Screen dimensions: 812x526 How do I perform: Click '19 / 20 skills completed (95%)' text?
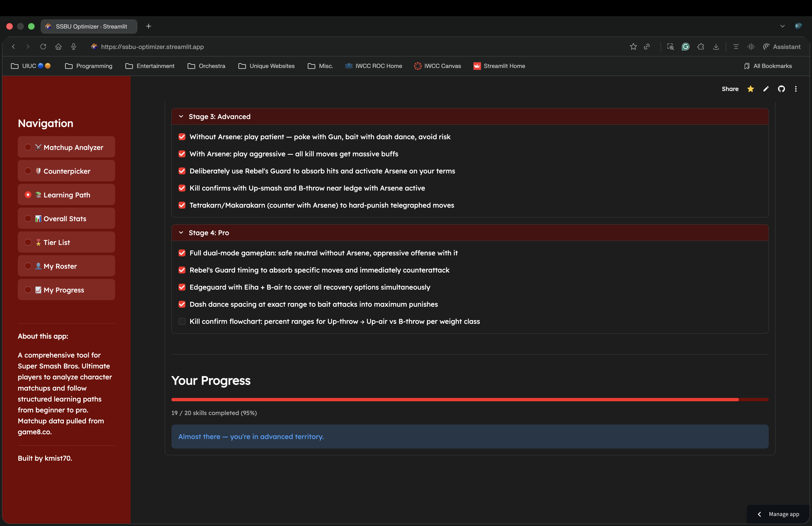point(214,413)
